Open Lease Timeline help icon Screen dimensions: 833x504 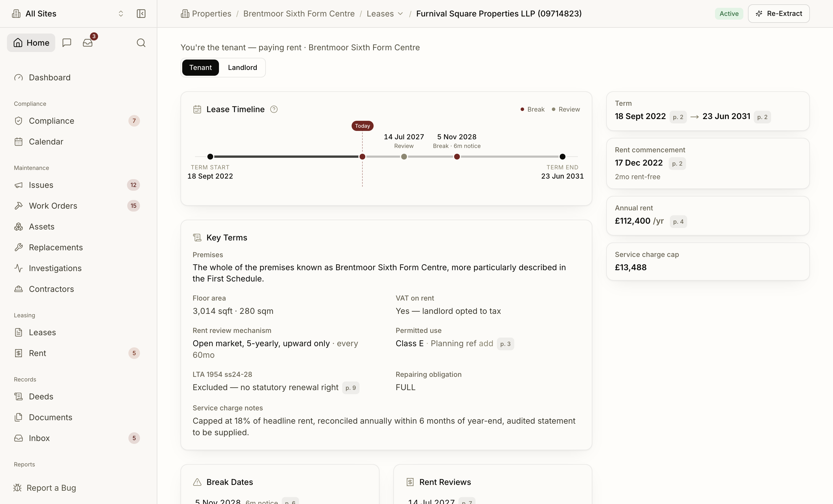pyautogui.click(x=274, y=109)
